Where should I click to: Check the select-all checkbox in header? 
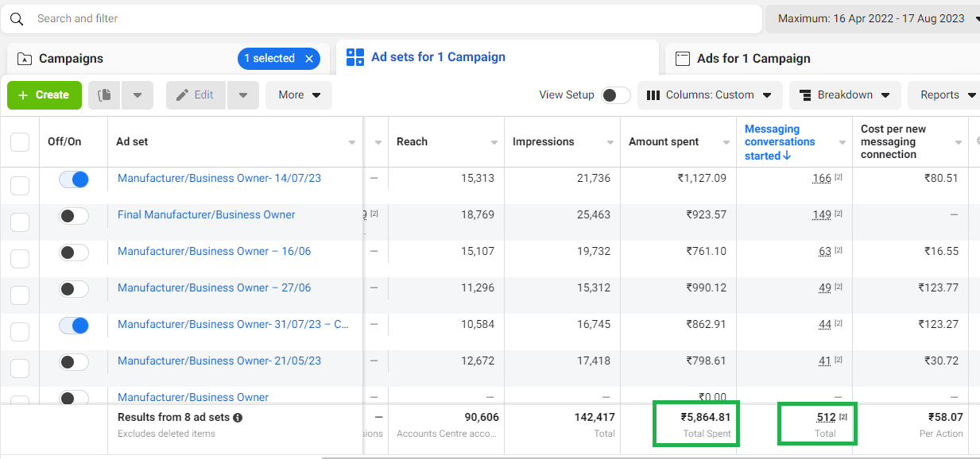[20, 142]
